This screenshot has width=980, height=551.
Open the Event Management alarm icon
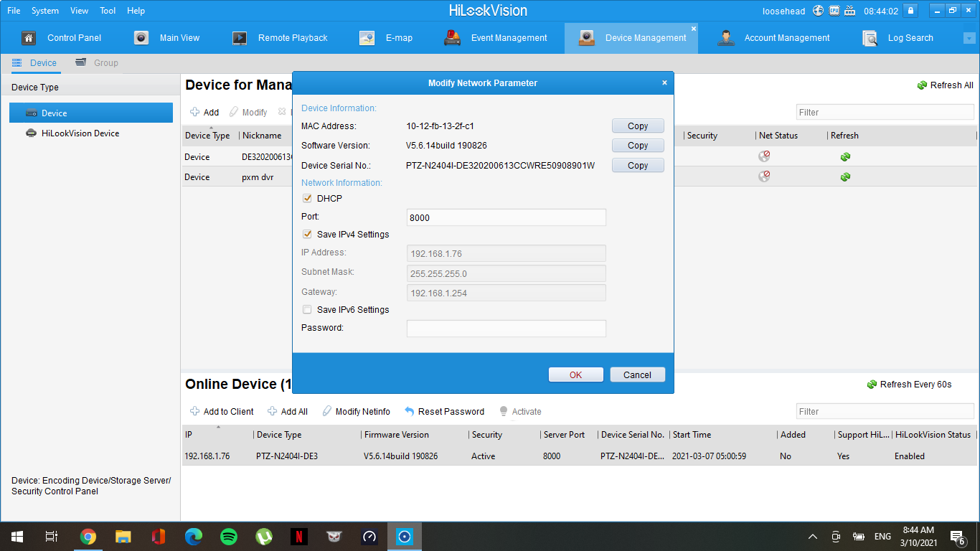[x=452, y=38]
